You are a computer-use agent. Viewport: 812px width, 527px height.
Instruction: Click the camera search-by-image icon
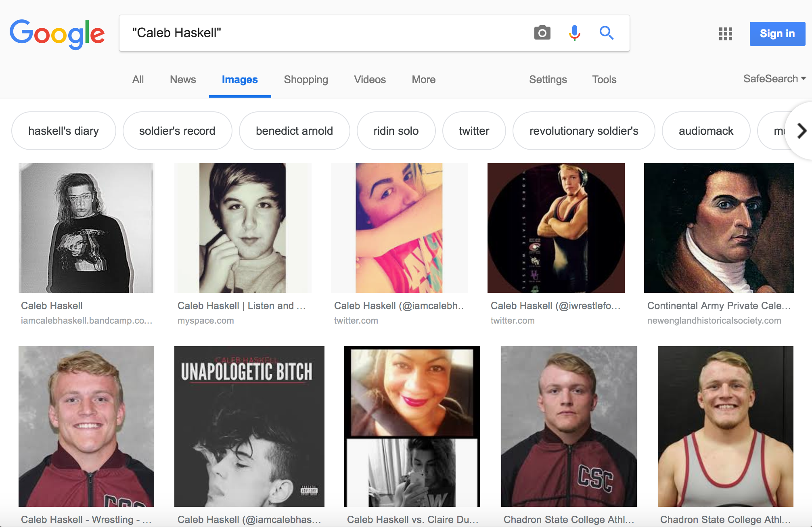(542, 33)
